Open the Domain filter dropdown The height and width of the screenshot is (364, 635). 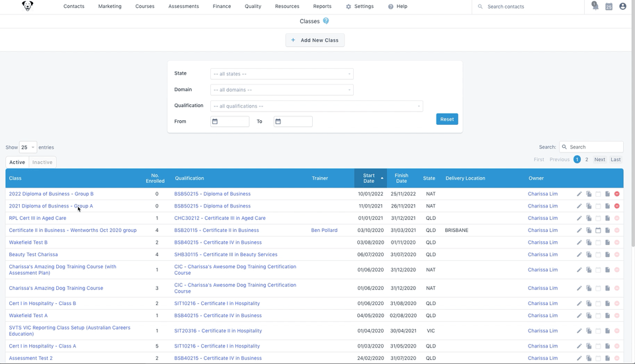282,90
